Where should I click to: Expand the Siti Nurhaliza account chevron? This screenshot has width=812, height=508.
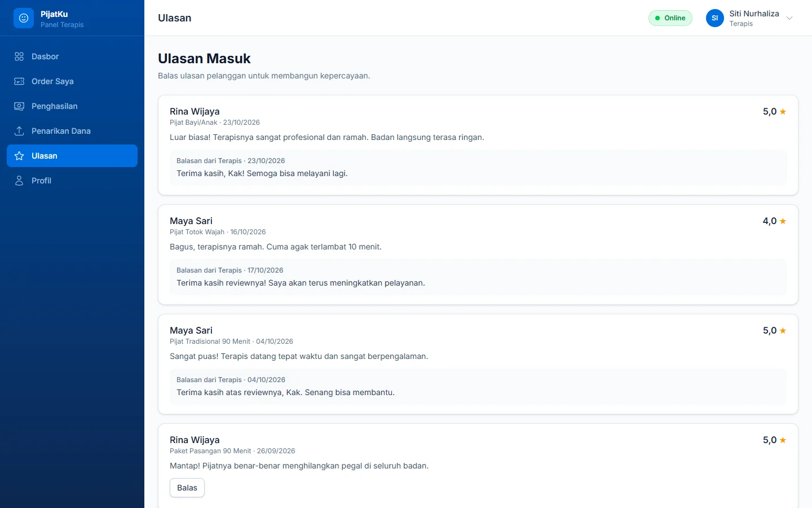789,18
